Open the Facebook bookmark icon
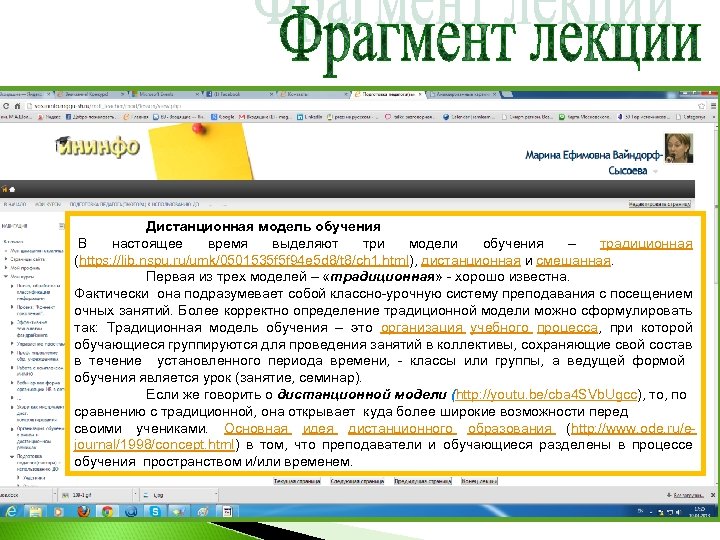720x540 pixels. coord(68,117)
